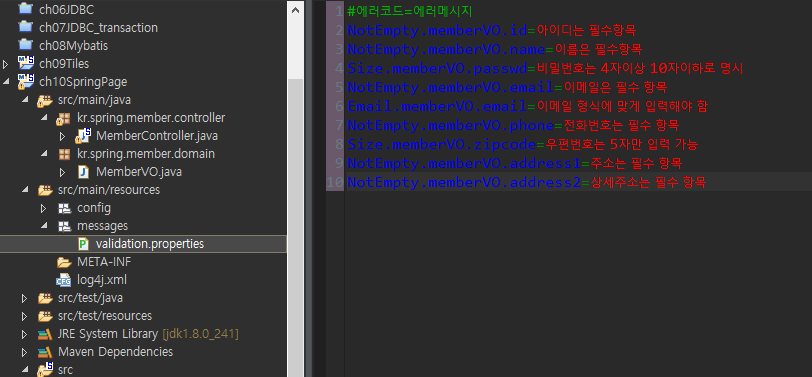Click the Package Explorer scroll-up arrow
Screen dimensions: 812x377
coord(295,9)
